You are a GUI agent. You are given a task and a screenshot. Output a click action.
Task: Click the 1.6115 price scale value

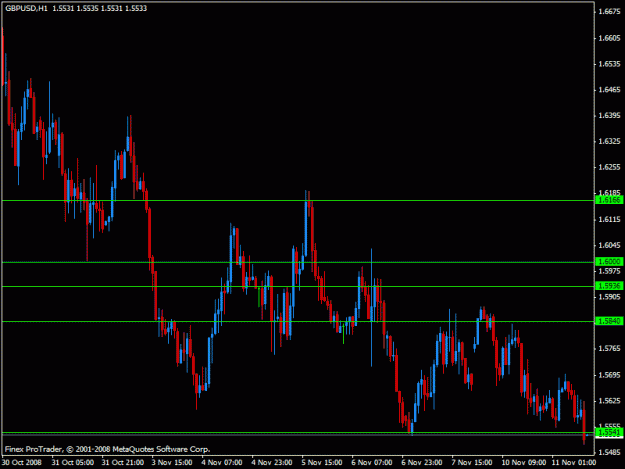tap(609, 220)
